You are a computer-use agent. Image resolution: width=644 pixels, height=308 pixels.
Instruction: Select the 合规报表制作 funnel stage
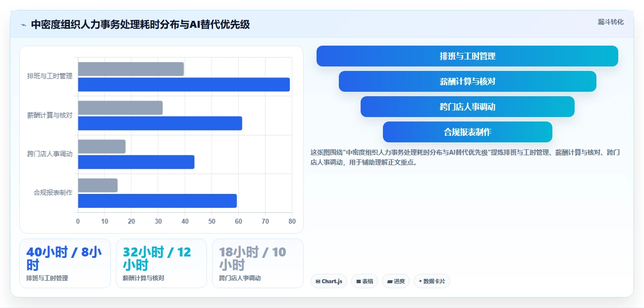pyautogui.click(x=467, y=132)
